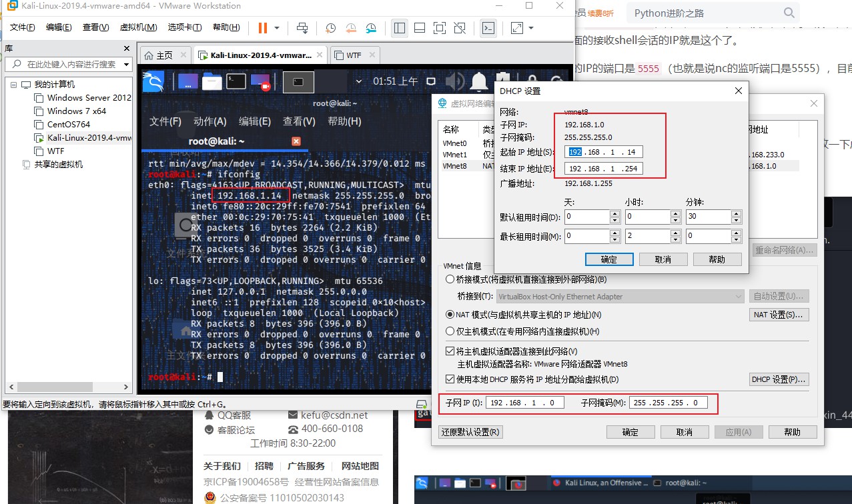Click 帮助 in the DHCP 设置 dialog
The height and width of the screenshot is (504, 852).
[x=717, y=259]
